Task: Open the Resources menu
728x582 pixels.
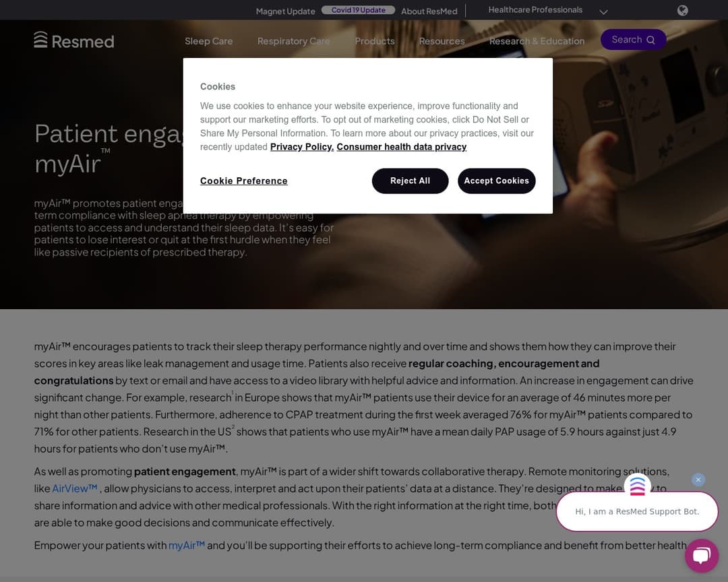Action: click(442, 41)
